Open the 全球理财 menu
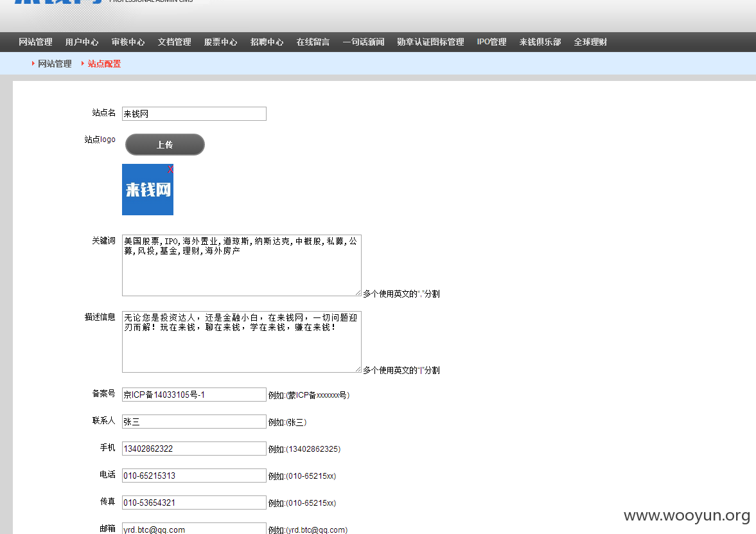The image size is (756, 534). click(591, 42)
